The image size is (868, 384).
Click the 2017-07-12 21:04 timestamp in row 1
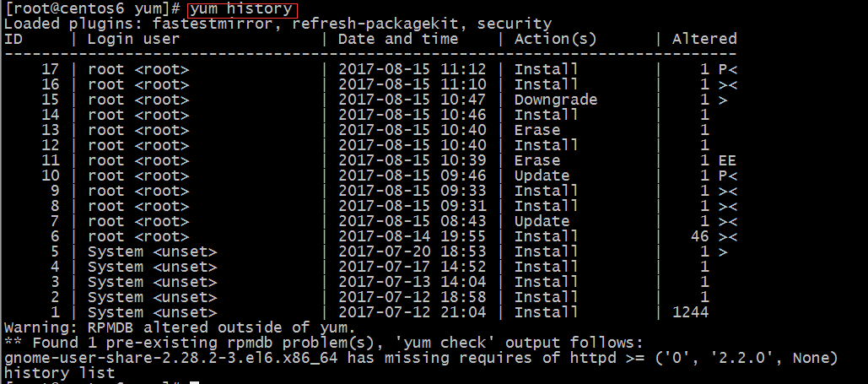click(412, 312)
